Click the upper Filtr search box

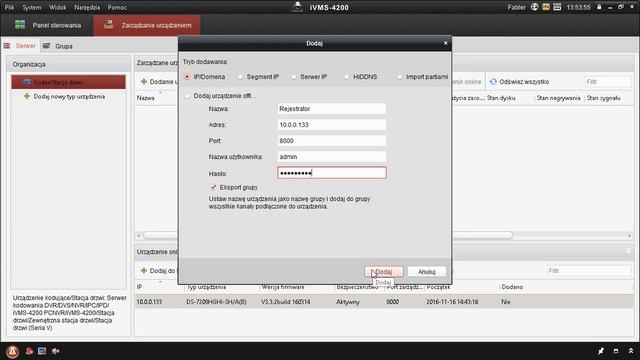click(608, 82)
